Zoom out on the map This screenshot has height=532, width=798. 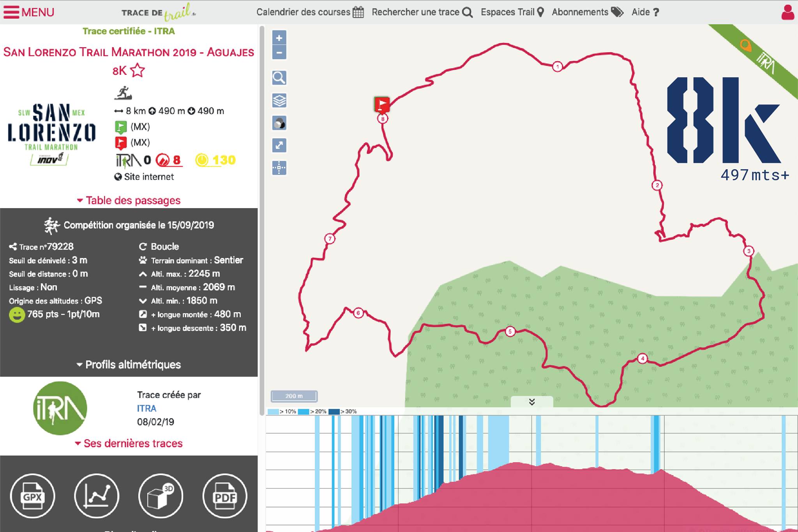click(279, 52)
